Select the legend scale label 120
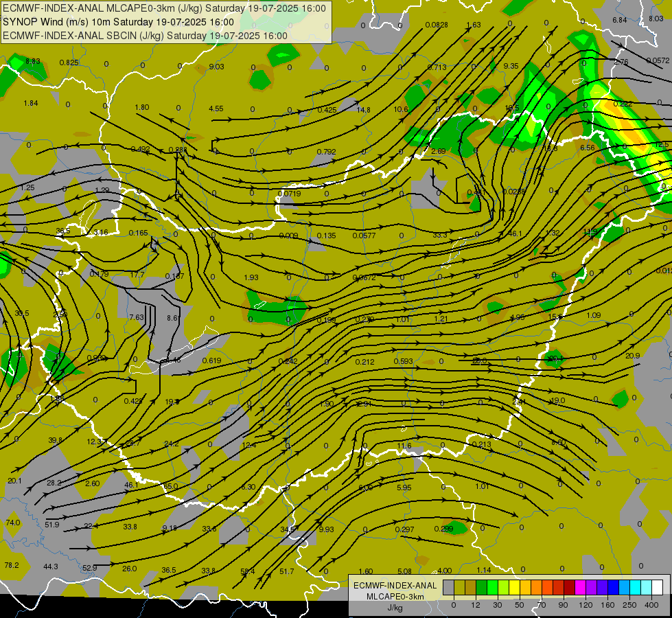This screenshot has width=672, height=618. pyautogui.click(x=586, y=605)
